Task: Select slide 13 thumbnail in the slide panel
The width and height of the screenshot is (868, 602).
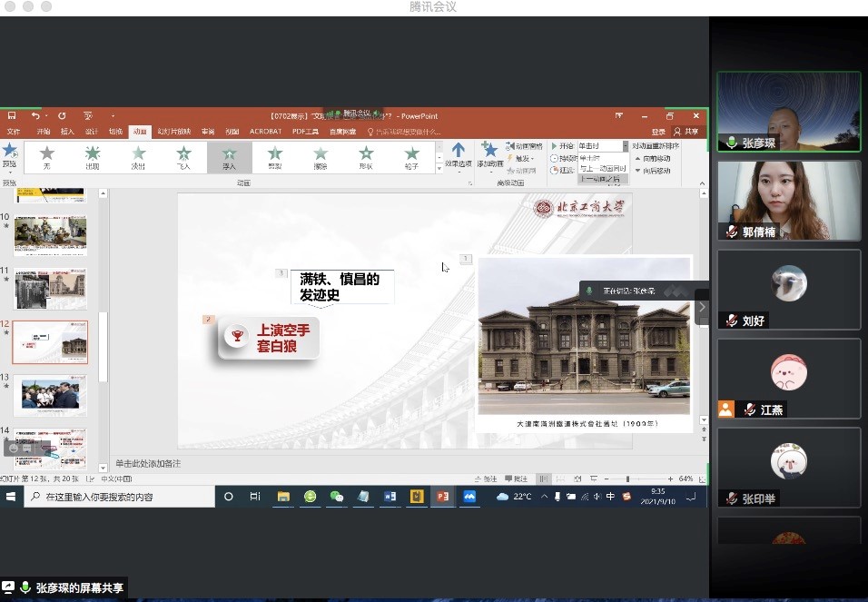Action: (x=50, y=395)
